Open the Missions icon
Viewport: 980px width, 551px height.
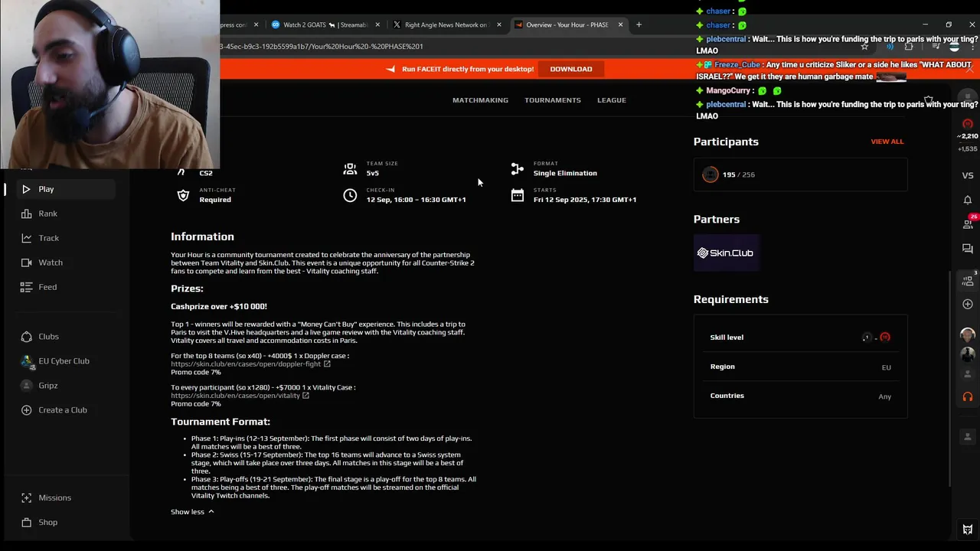coord(26,497)
